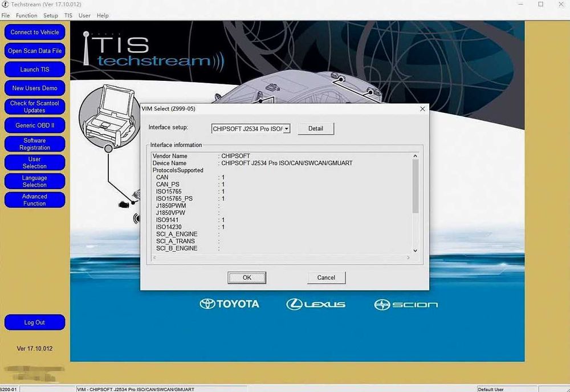
Task: Open the Setup menu
Action: [x=51, y=15]
